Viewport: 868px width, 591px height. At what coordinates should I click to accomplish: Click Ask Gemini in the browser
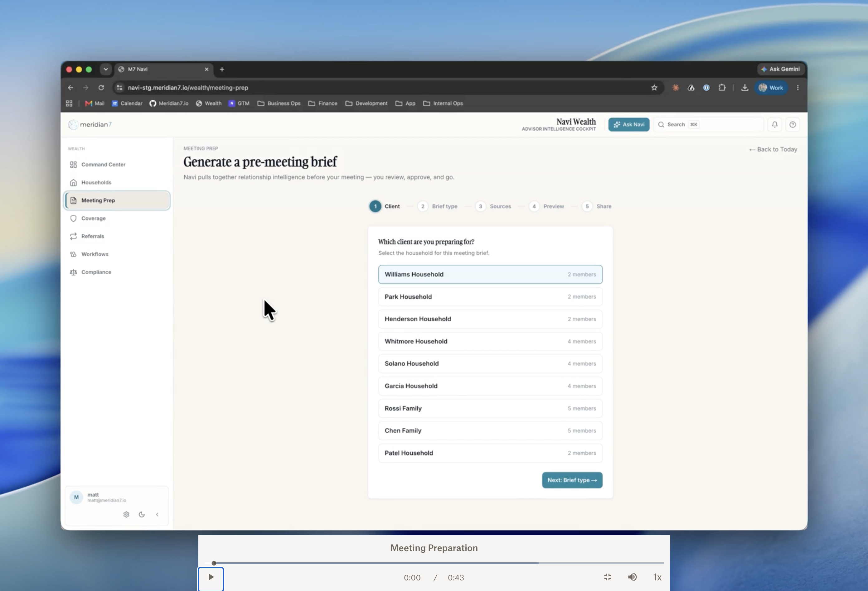pyautogui.click(x=780, y=69)
